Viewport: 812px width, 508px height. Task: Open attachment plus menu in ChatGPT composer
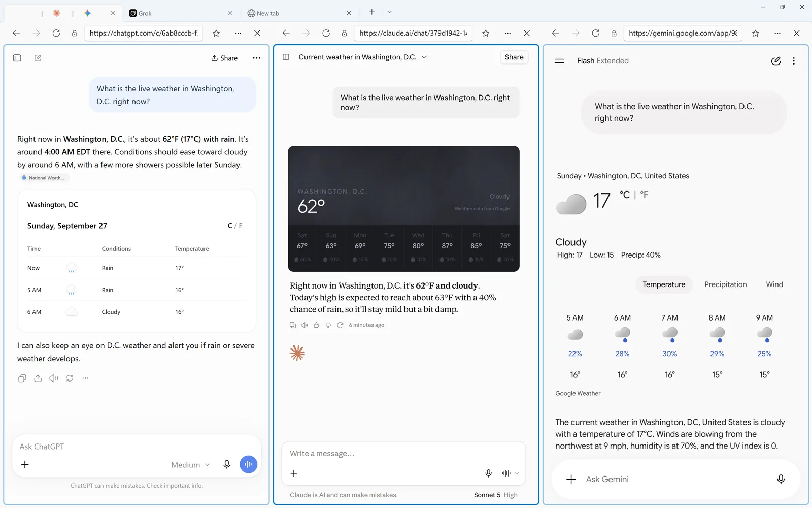(25, 464)
